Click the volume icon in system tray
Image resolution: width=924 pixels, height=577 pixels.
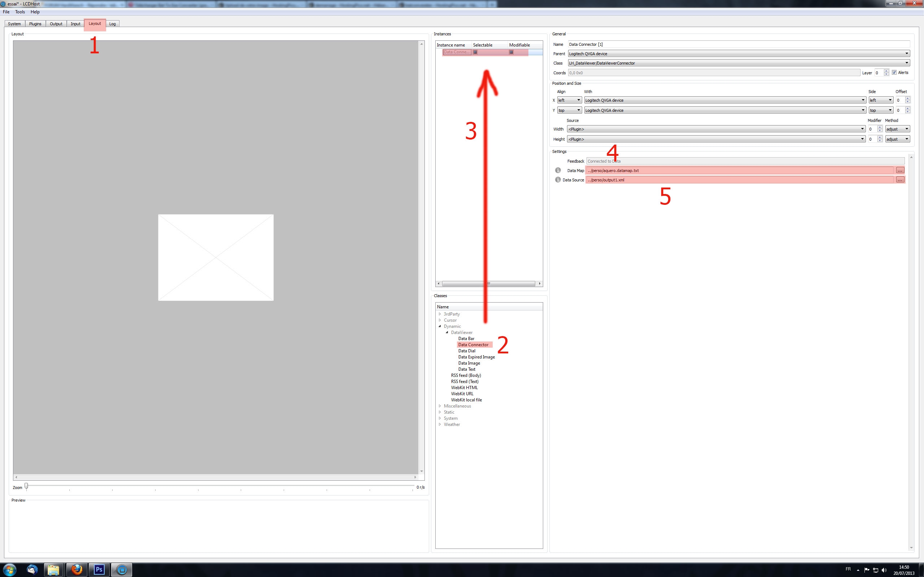coord(884,570)
